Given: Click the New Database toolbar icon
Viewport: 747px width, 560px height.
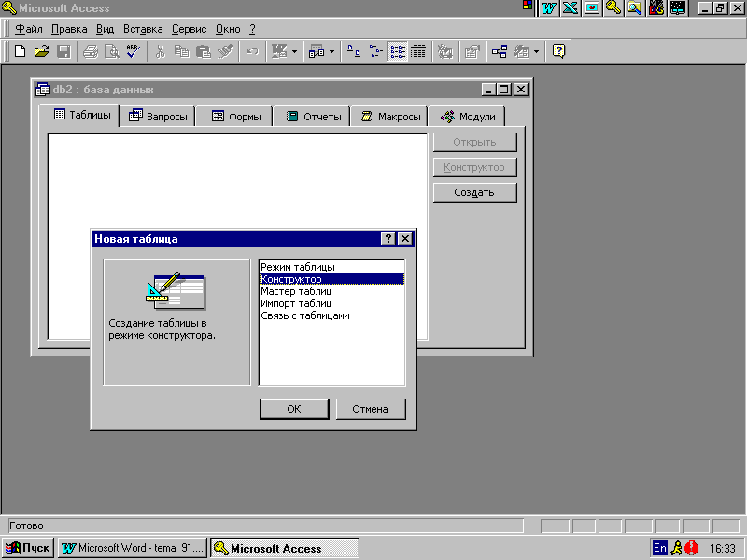Looking at the screenshot, I should [x=20, y=51].
